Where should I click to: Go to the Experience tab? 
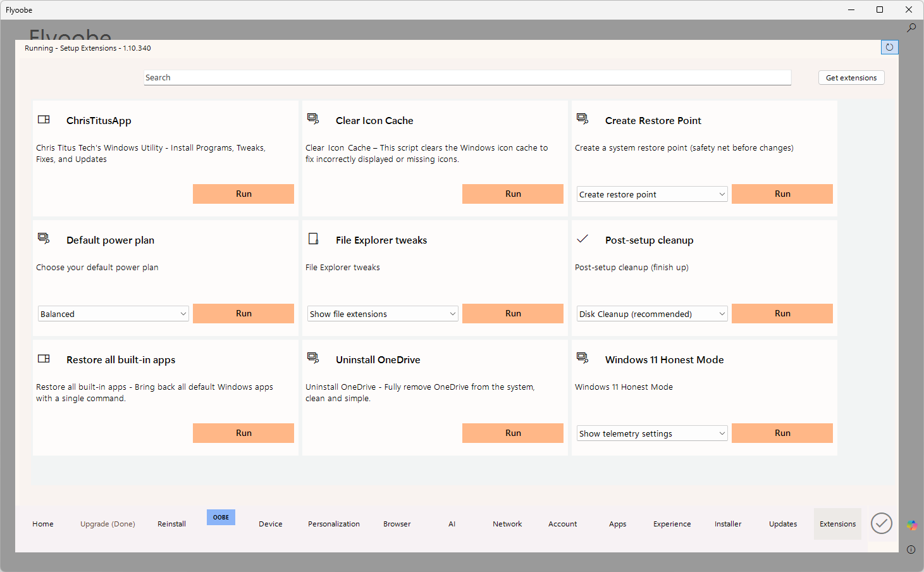coord(672,524)
